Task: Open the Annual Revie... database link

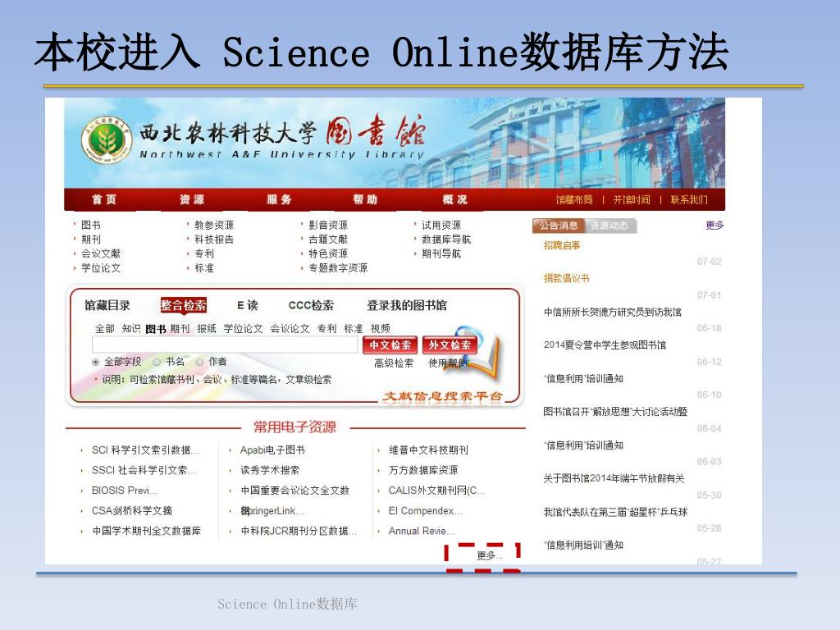Action: pos(422,531)
